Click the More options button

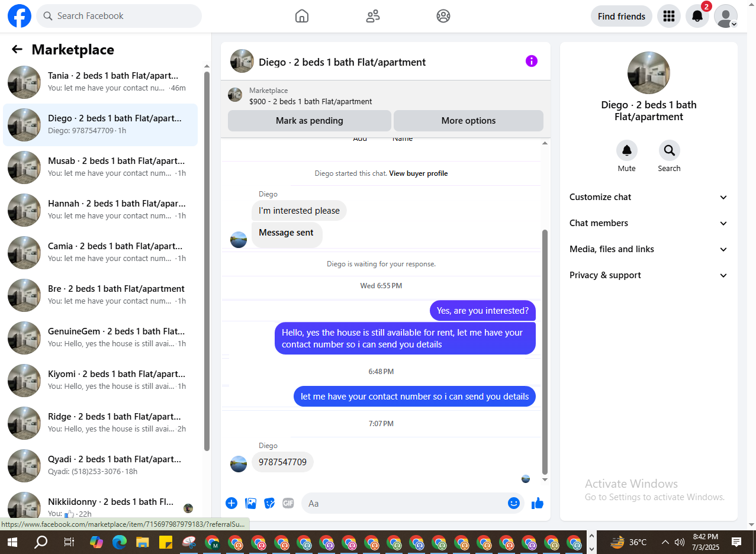[468, 121]
